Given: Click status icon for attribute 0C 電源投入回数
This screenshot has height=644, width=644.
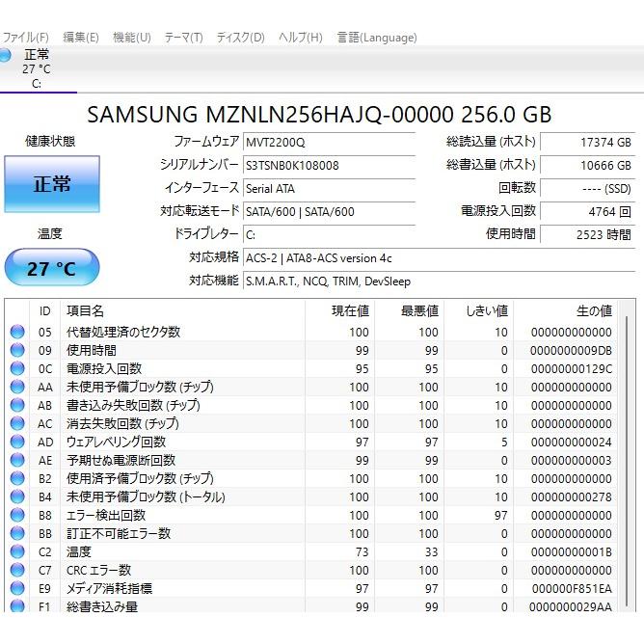Looking at the screenshot, I should tap(17, 368).
